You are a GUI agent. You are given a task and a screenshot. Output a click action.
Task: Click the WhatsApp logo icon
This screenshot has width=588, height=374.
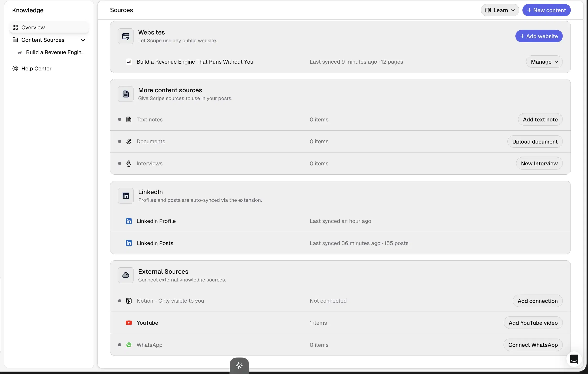[129, 345]
